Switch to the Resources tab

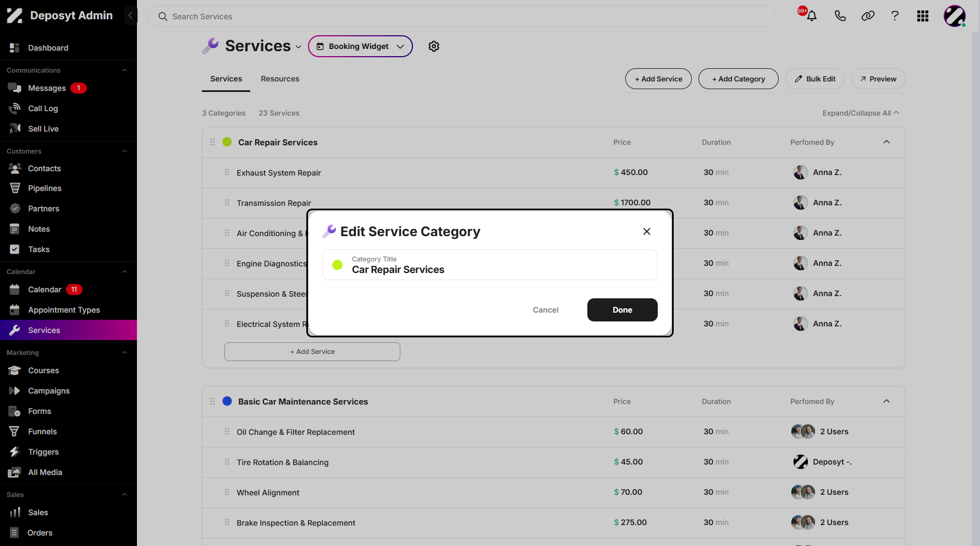coord(280,79)
